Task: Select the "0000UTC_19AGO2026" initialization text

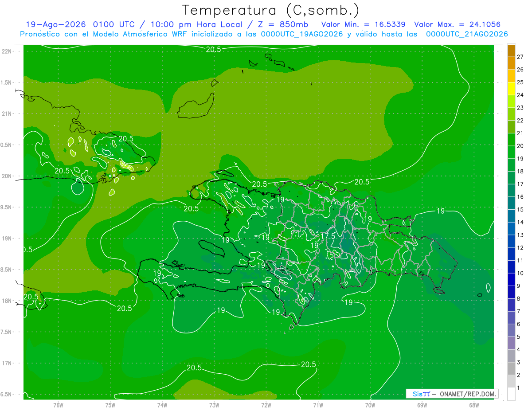Action: 302,34
